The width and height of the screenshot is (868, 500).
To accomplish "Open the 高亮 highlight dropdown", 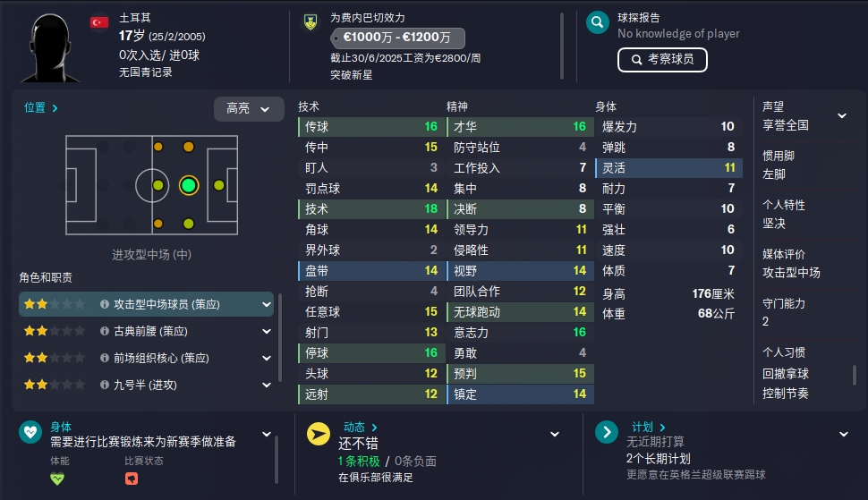I will point(249,108).
